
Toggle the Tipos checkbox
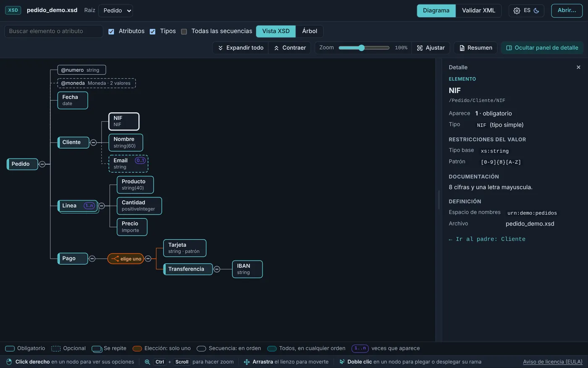click(152, 32)
